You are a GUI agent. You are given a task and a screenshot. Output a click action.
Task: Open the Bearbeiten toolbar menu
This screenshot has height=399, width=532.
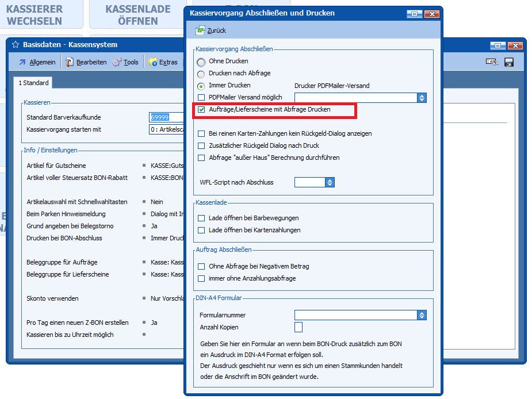(x=86, y=62)
